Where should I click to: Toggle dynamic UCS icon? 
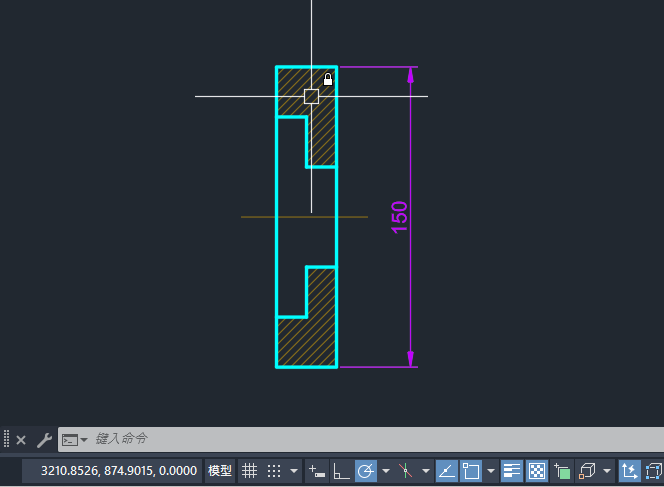629,471
